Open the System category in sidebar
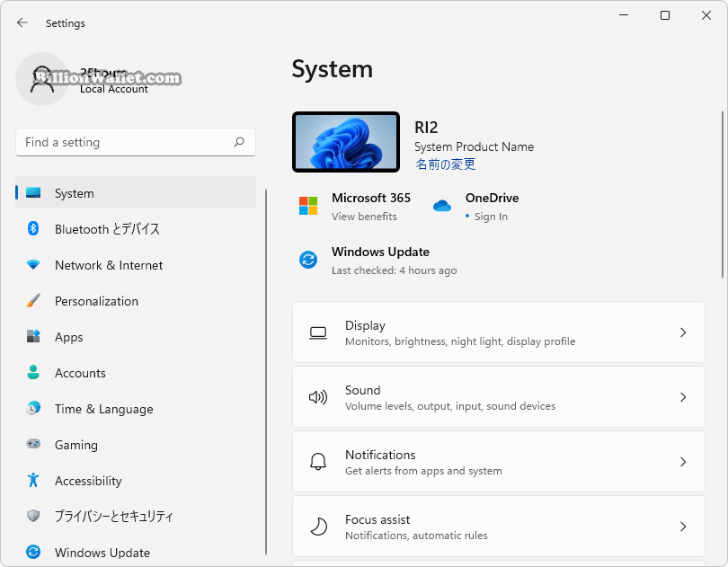This screenshot has height=567, width=728. (136, 192)
